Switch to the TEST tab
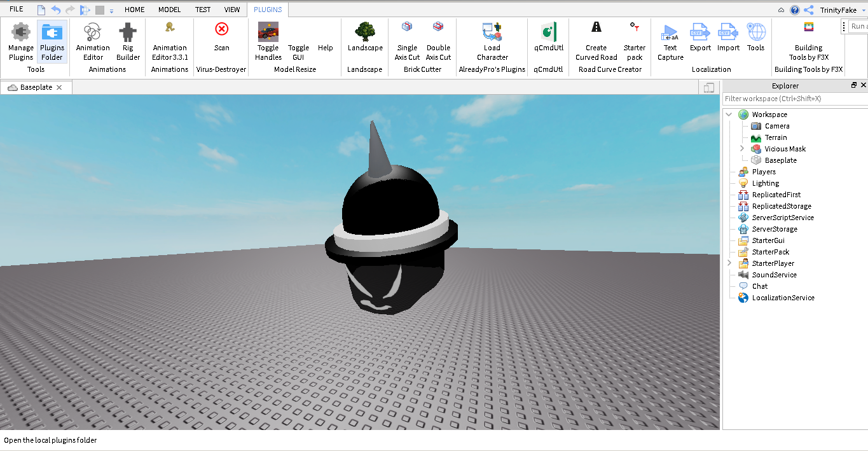The image size is (868, 451). (x=203, y=10)
